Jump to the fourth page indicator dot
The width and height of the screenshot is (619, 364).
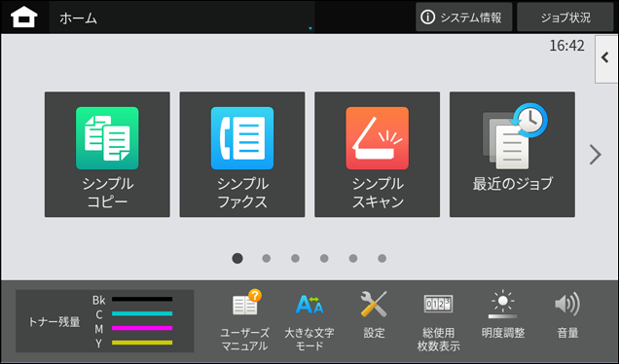click(324, 258)
